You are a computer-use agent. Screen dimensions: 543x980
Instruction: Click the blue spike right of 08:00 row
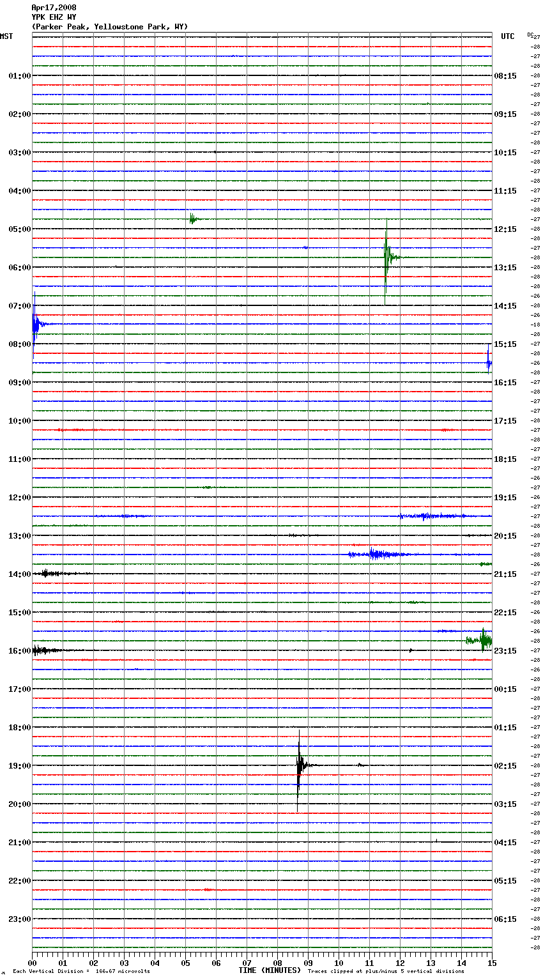489,362
